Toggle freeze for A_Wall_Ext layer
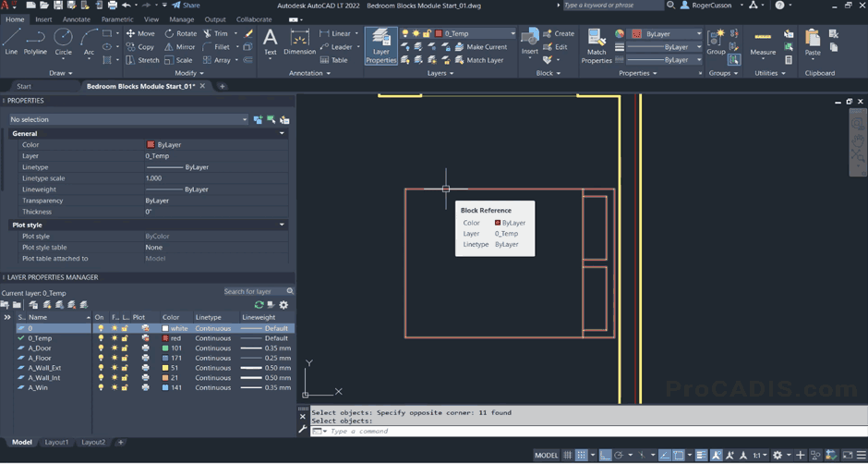This screenshot has height=464, width=868. pyautogui.click(x=115, y=368)
